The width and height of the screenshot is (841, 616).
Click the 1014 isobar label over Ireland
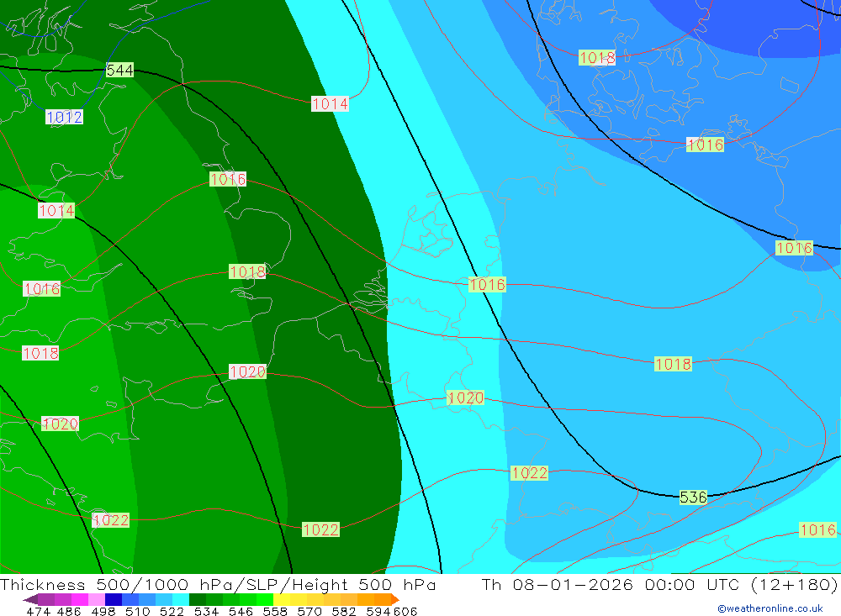tap(56, 211)
